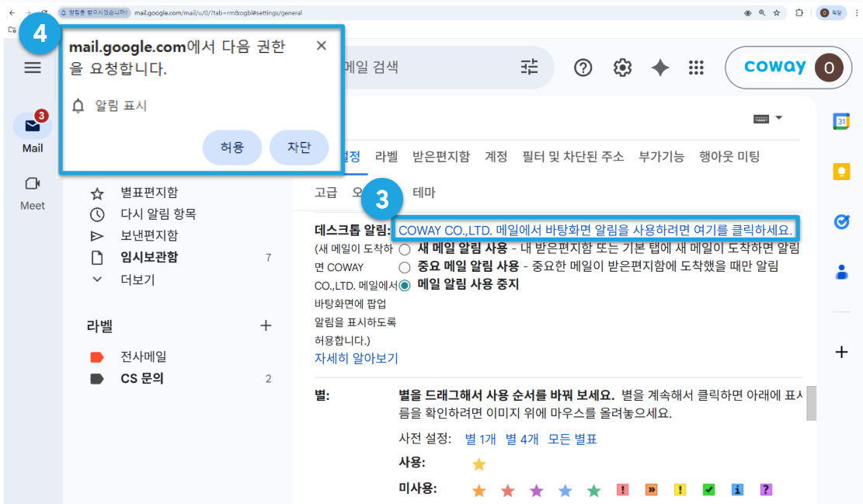The image size is (863, 504).
Task: Switch to the 라벨 settings tab
Action: [x=386, y=157]
